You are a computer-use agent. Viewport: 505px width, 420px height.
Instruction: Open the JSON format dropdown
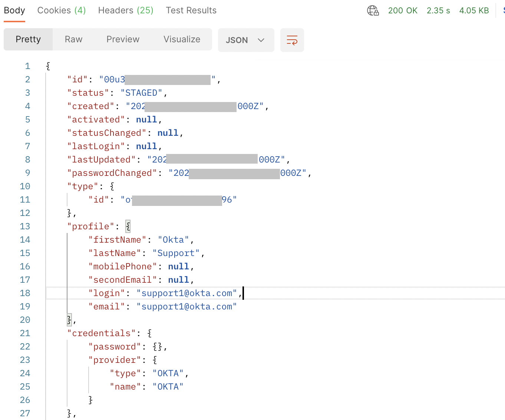click(246, 40)
